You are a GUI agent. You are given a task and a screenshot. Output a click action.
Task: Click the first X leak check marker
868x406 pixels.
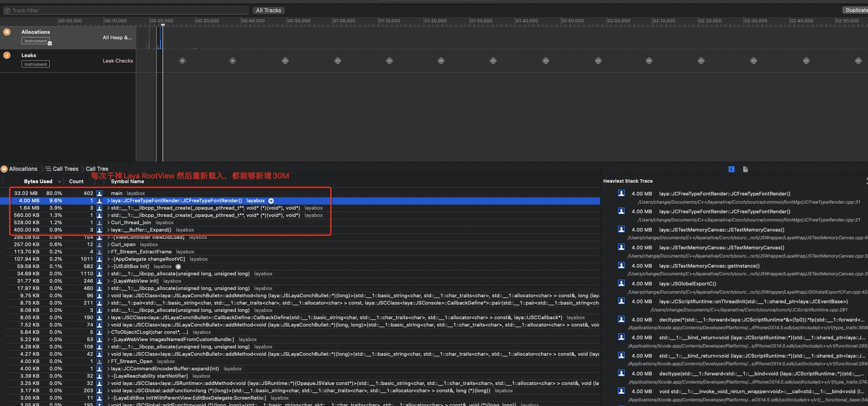tap(182, 61)
